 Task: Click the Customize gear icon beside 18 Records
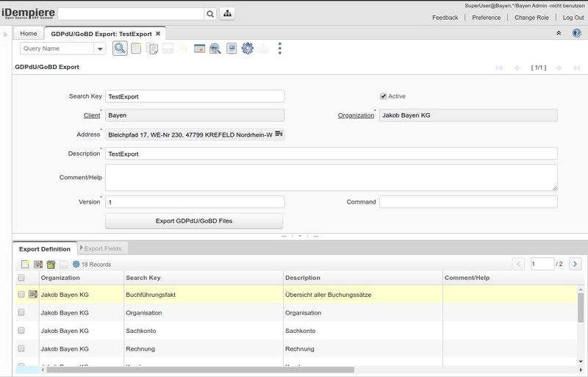76,264
